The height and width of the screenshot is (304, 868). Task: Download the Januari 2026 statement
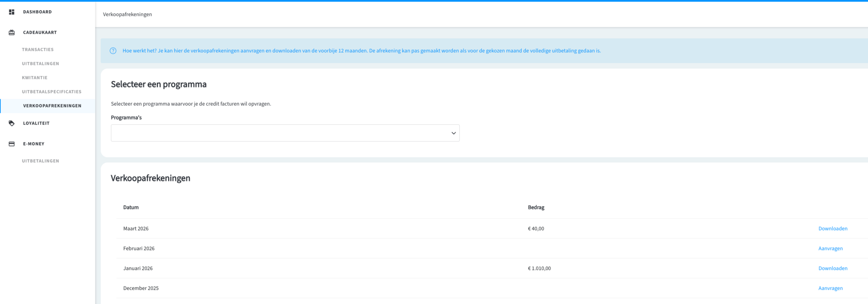tap(832, 268)
